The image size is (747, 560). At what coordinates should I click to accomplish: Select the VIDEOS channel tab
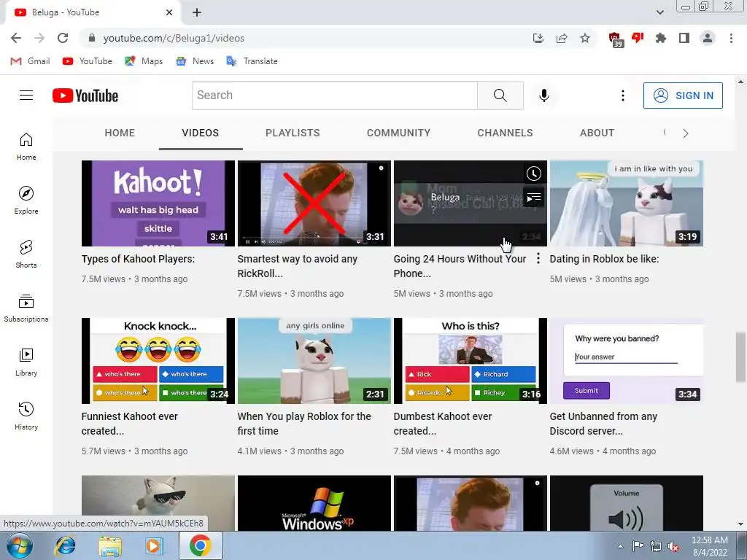201,133
